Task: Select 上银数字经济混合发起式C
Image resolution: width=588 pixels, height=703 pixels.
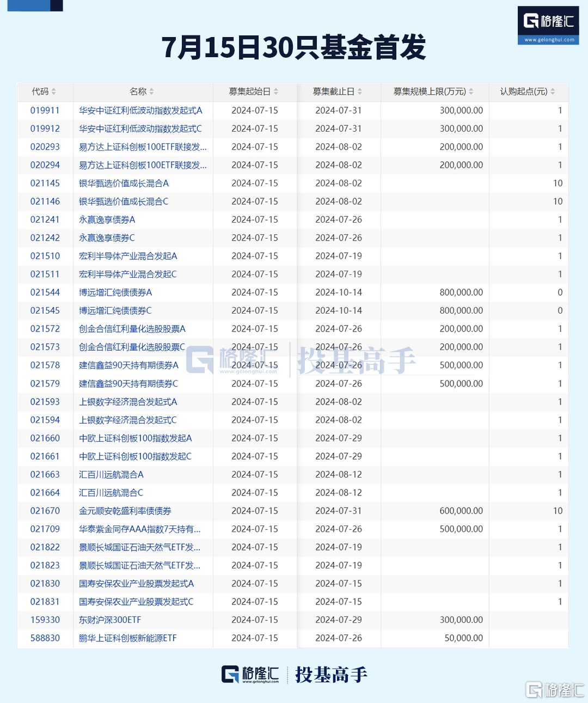Action: coord(128,420)
